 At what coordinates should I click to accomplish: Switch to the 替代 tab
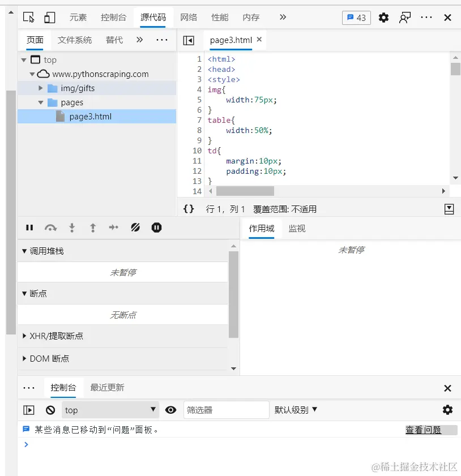114,40
